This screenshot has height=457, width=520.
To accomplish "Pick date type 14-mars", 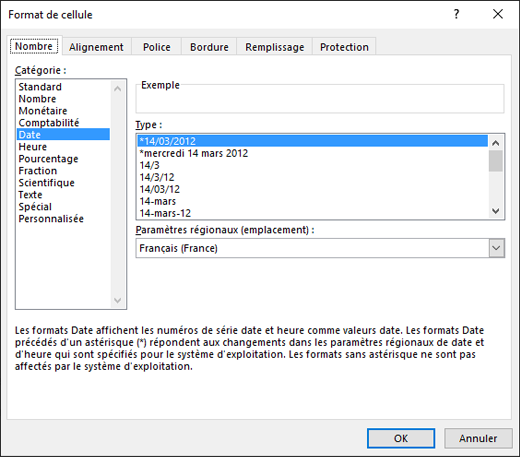I will tap(312, 201).
